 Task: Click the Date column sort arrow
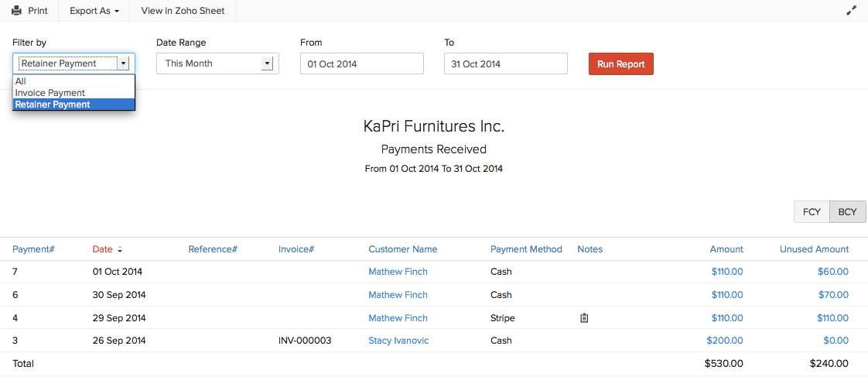tap(120, 250)
